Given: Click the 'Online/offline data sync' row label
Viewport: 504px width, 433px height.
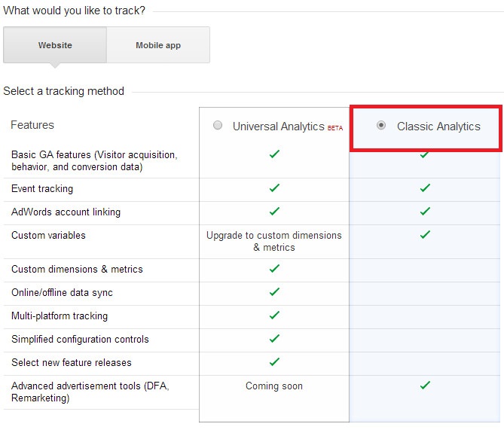Looking at the screenshot, I should [x=62, y=293].
